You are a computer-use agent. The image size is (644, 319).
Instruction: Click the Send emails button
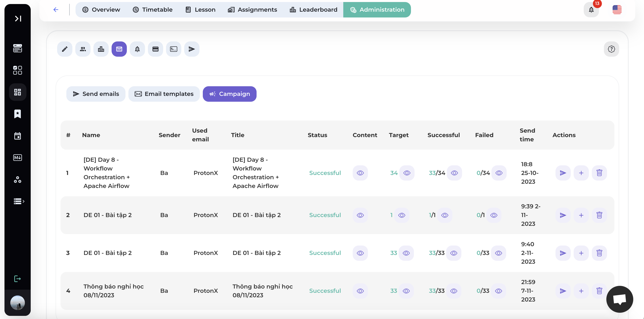point(96,94)
